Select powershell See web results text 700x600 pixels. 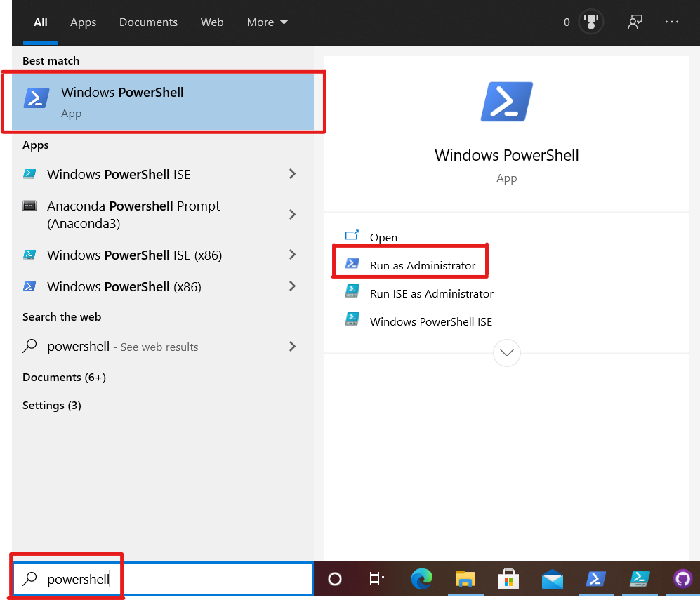123,347
